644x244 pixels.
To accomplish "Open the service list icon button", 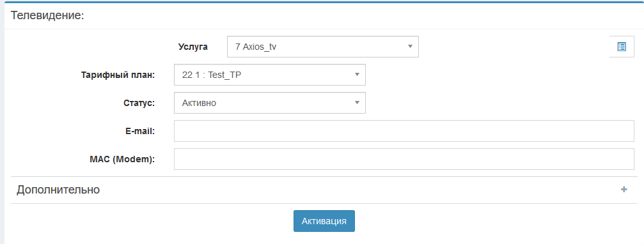I will click(x=622, y=47).
